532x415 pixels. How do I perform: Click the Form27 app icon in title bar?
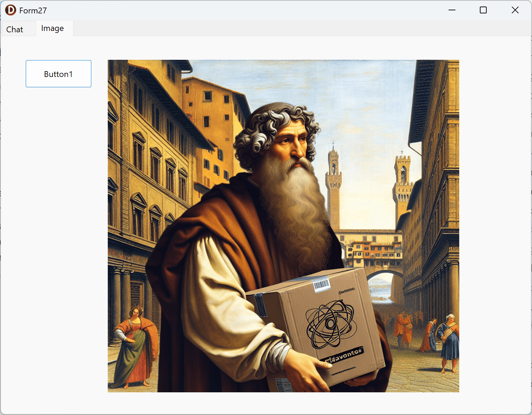11,10
